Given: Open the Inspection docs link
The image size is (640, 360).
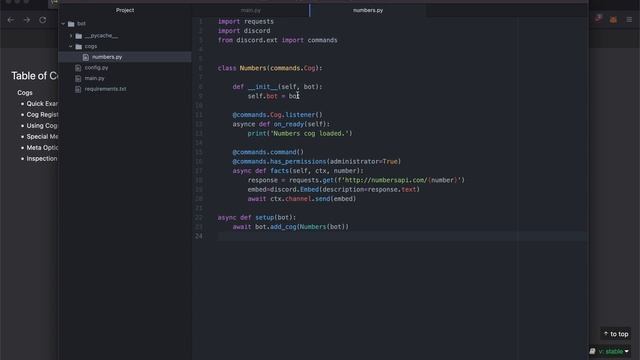Looking at the screenshot, I should click(x=42, y=159).
